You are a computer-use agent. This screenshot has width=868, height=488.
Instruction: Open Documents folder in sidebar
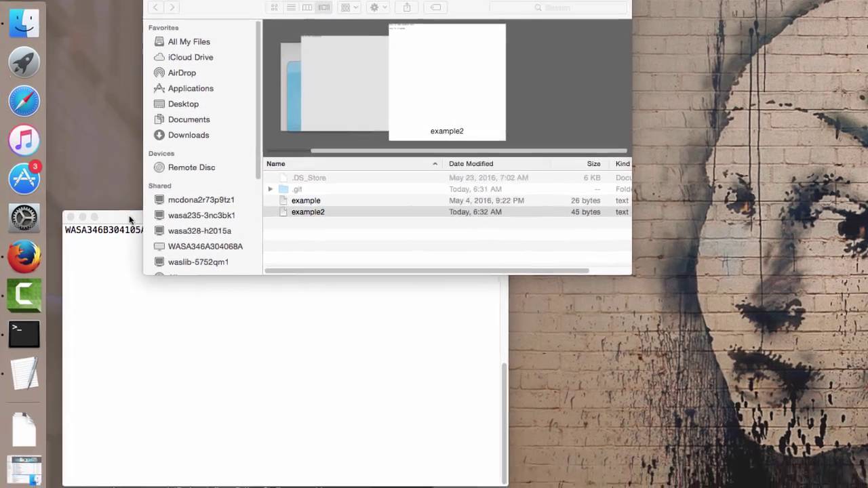coord(189,119)
